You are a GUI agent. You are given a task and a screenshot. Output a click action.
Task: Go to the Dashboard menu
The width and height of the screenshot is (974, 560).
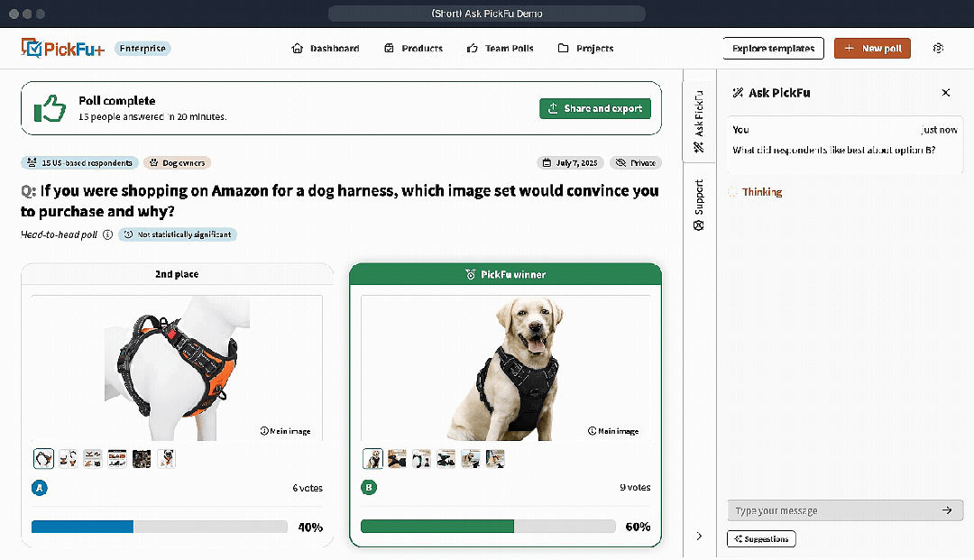(x=326, y=49)
